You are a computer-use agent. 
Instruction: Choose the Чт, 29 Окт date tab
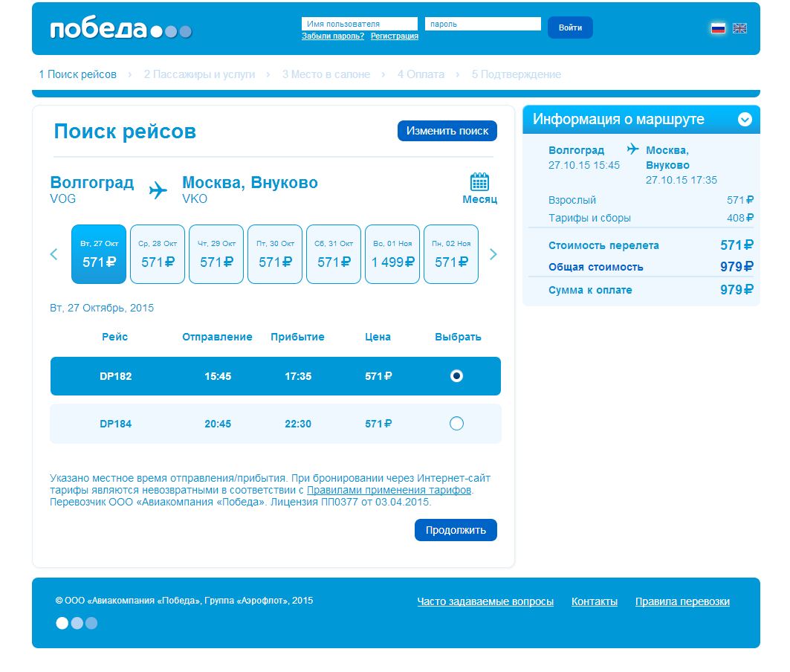tap(216, 254)
